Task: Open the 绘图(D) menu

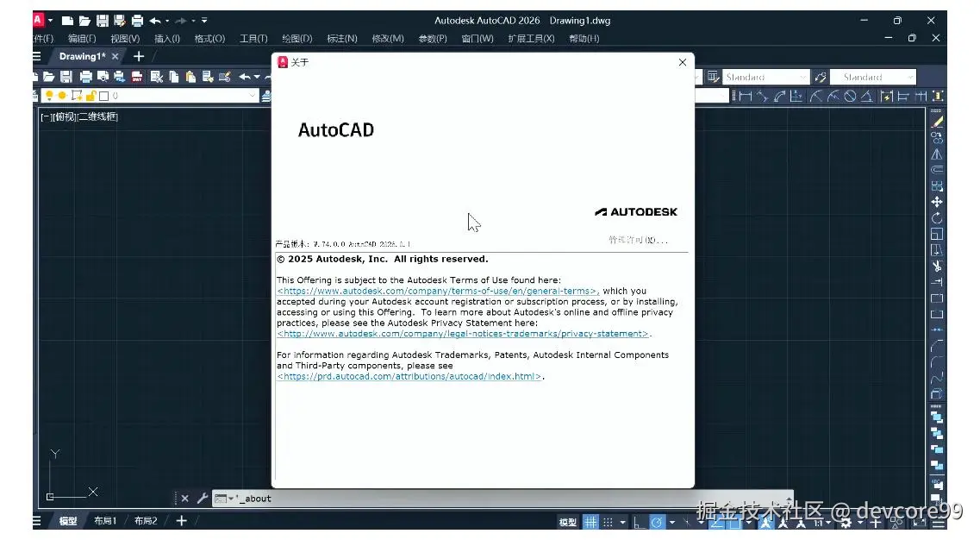Action: [296, 39]
